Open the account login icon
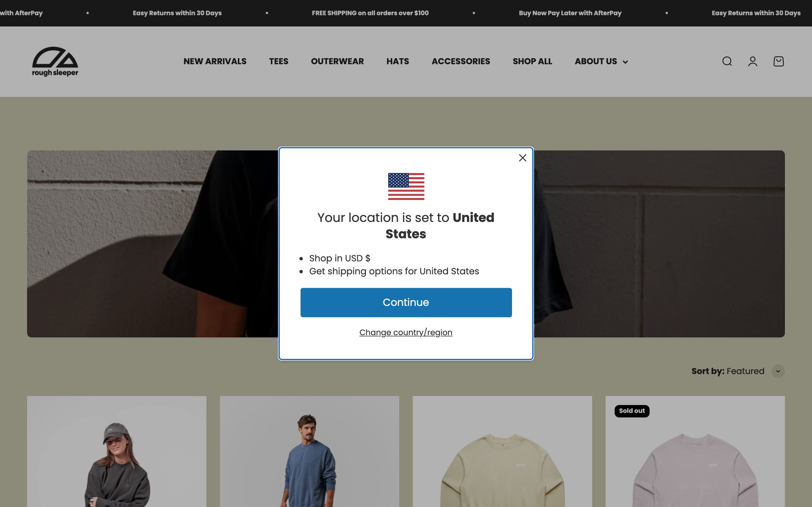812x507 pixels. tap(753, 61)
